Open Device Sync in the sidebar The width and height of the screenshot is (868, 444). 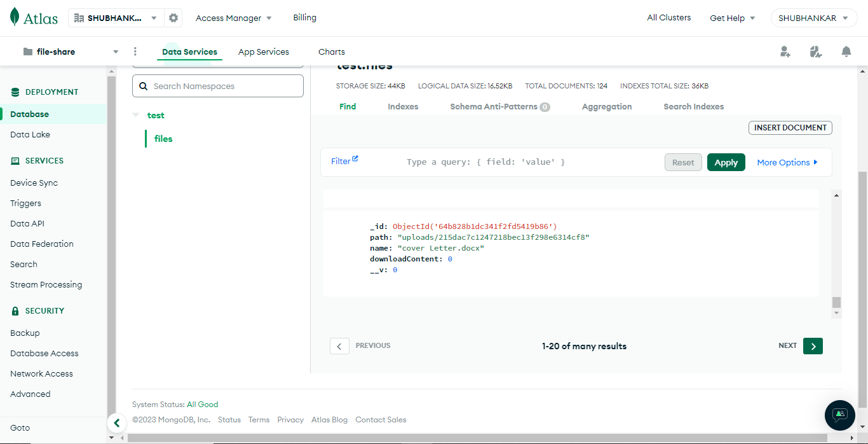[34, 183]
